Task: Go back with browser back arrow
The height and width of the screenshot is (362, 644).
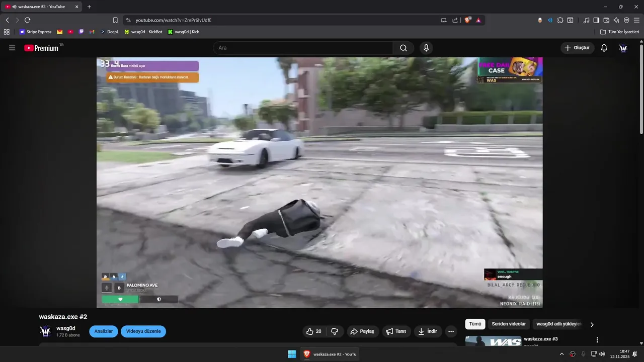Action: click(7, 20)
